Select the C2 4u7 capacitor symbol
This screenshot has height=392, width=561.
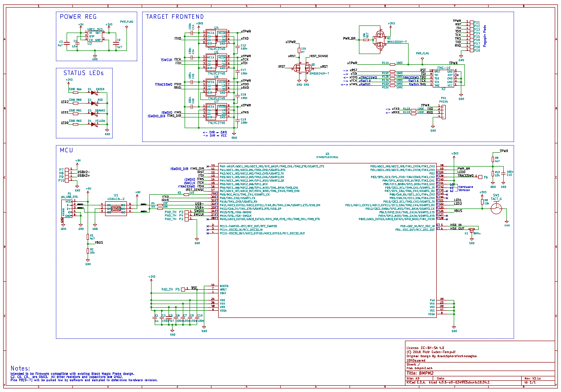point(67,43)
